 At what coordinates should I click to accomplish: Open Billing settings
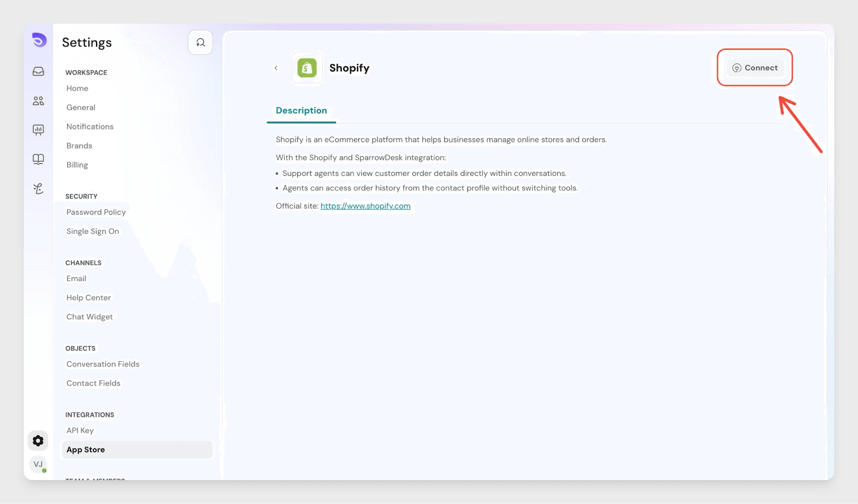pos(77,165)
